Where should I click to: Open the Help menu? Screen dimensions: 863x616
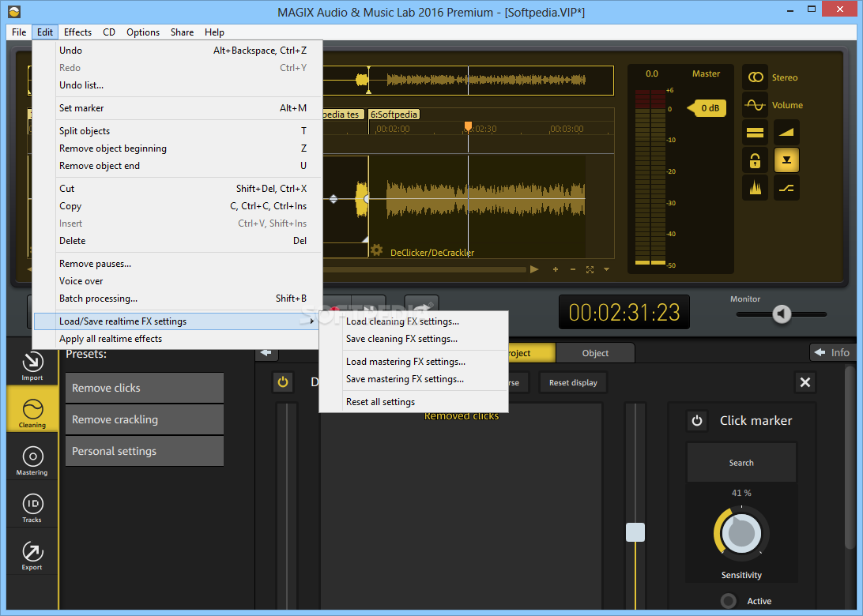214,32
